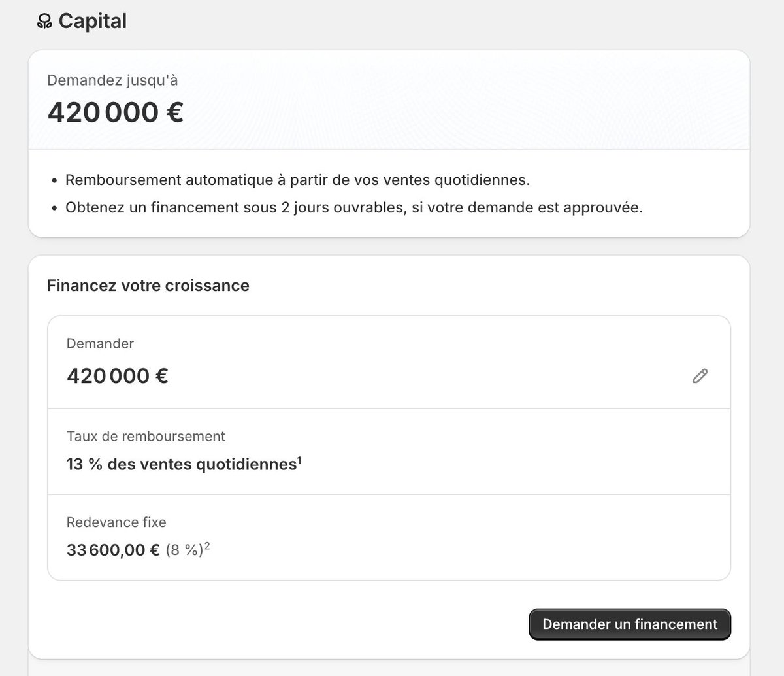Click the Financez votre croissance heading
This screenshot has height=676, width=784.
[148, 286]
